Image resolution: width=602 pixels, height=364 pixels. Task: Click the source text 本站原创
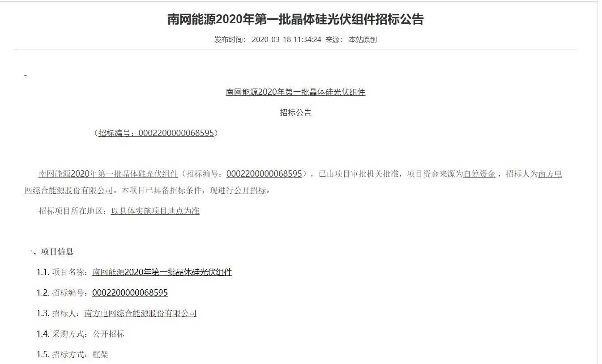click(363, 39)
